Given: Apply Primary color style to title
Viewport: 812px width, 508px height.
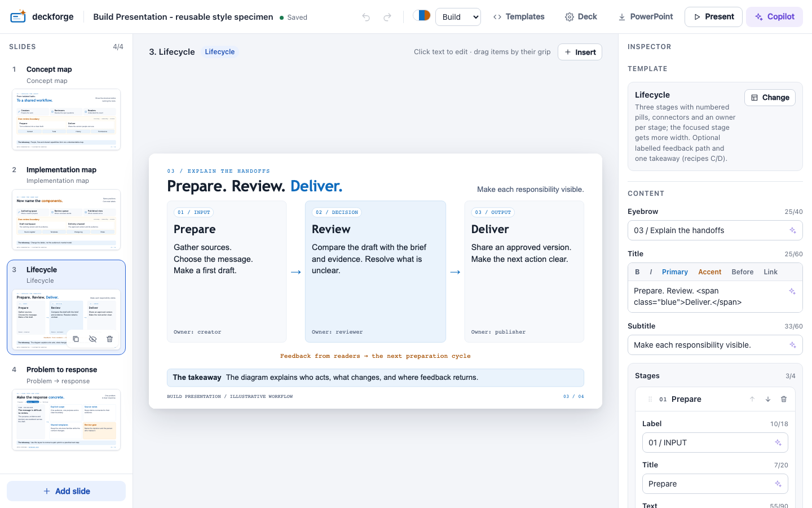Looking at the screenshot, I should 675,272.
